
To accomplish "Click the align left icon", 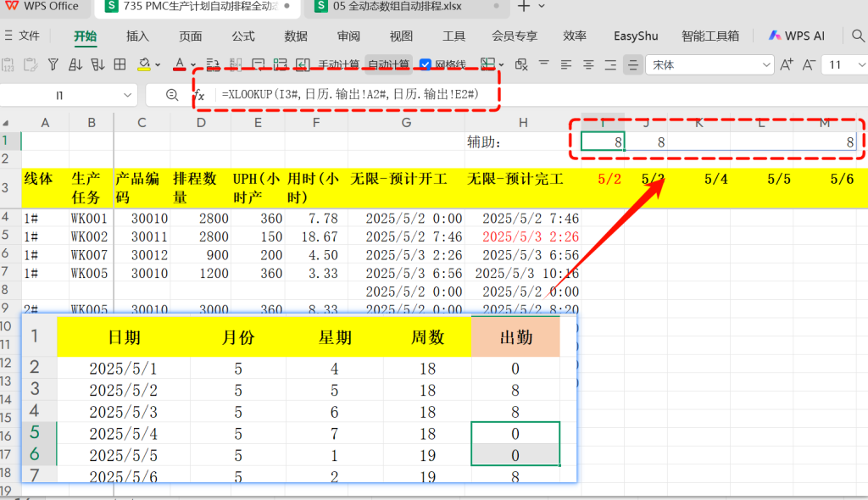I will 565,64.
